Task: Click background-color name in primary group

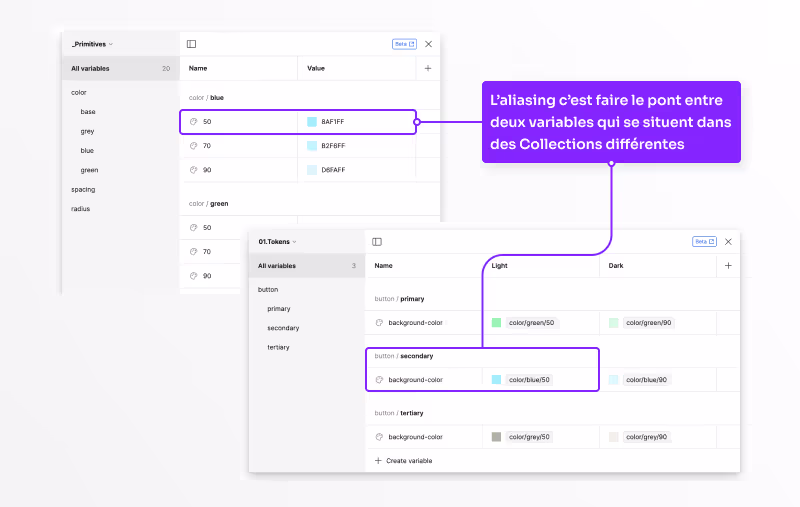Action: click(x=416, y=323)
